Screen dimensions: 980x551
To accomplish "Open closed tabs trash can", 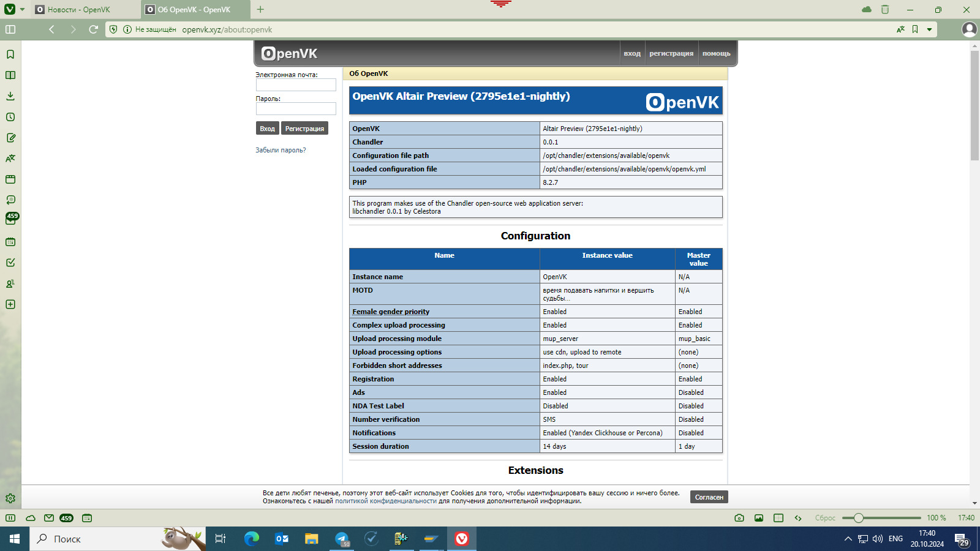I will coord(885,9).
